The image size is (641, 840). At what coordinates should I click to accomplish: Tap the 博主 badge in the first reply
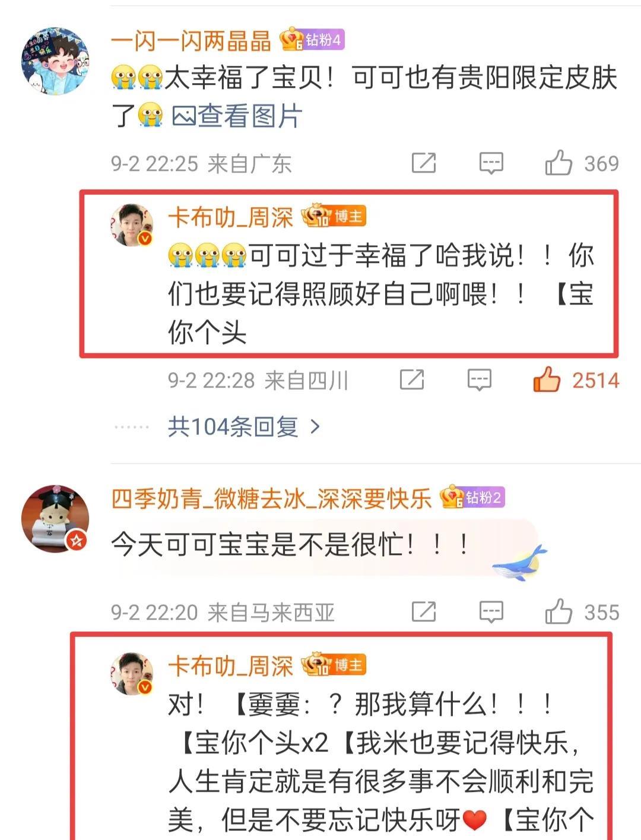click(x=334, y=216)
